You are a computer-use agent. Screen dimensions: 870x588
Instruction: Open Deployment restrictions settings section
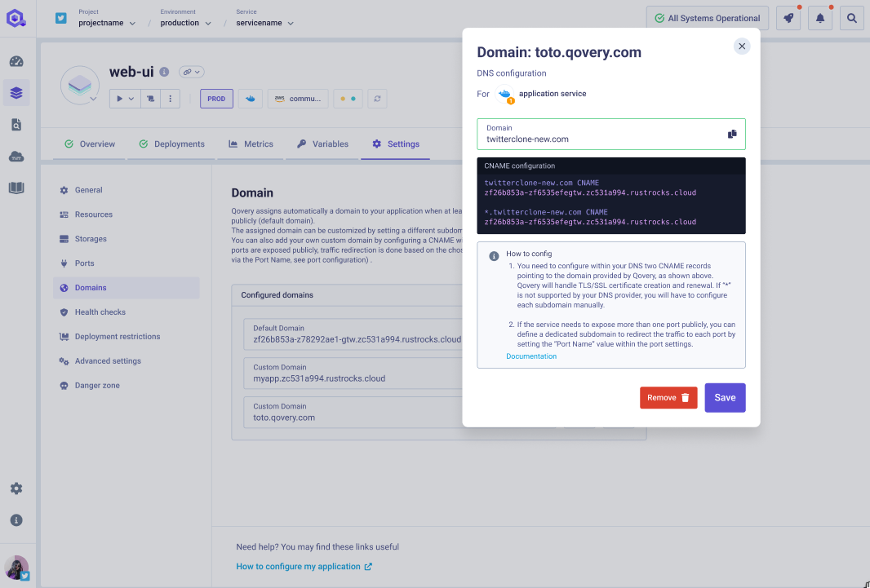[x=127, y=336]
